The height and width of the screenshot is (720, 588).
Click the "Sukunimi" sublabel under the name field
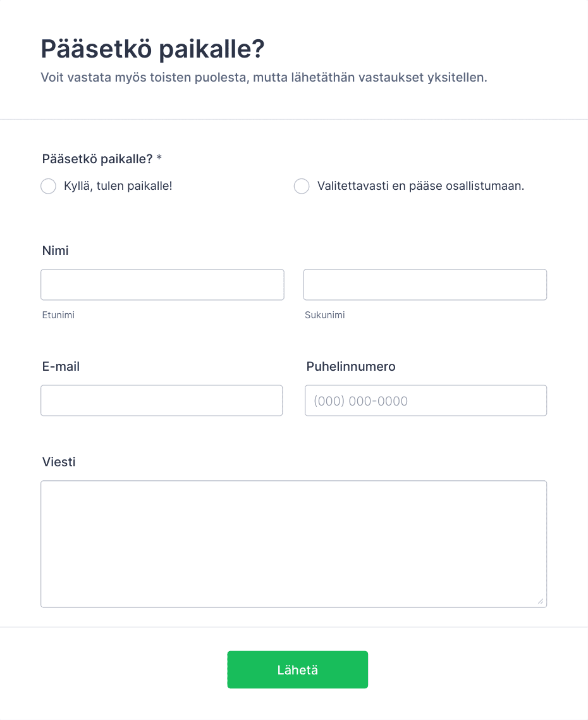click(324, 315)
